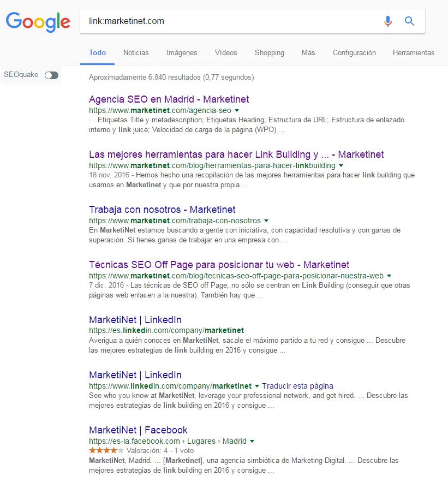
Task: Click 'Valoración: 4 - 1 voto' text
Action: click(160, 451)
